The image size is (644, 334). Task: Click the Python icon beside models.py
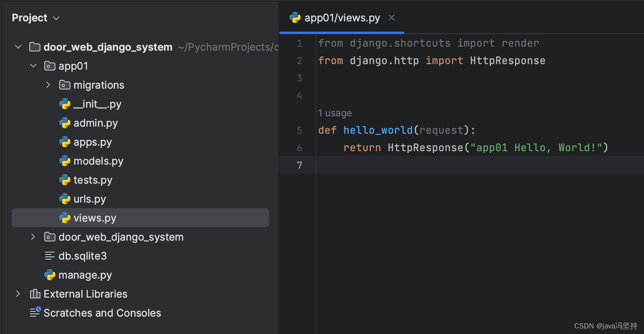tap(65, 161)
